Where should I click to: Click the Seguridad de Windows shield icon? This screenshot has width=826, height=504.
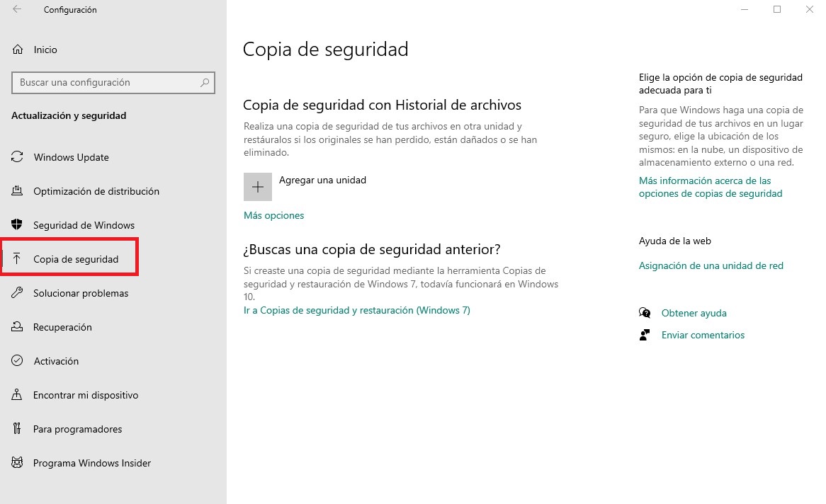point(18,225)
